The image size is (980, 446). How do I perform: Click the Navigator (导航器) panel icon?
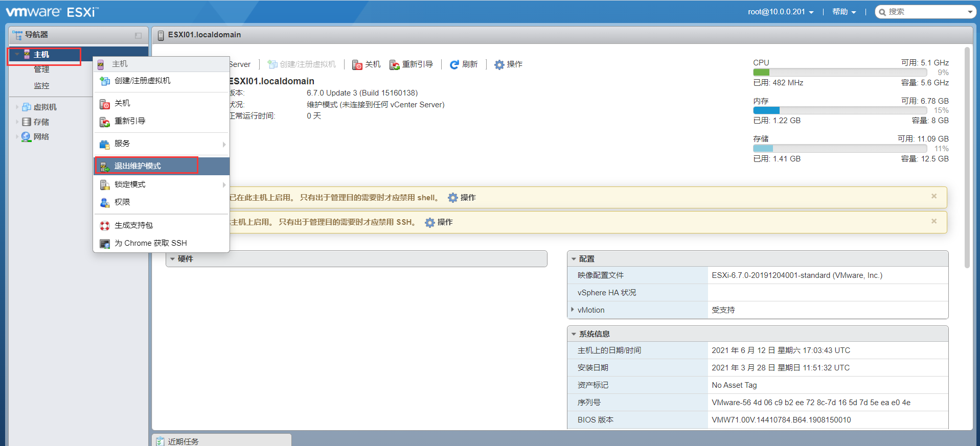point(17,35)
